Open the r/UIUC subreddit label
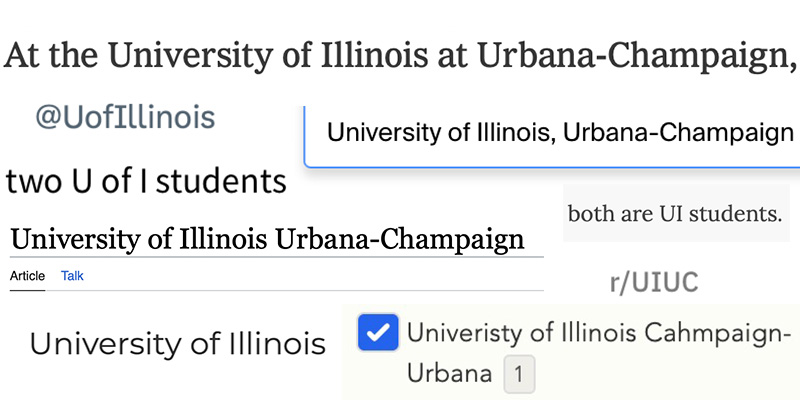Image resolution: width=800 pixels, height=418 pixels. click(654, 282)
